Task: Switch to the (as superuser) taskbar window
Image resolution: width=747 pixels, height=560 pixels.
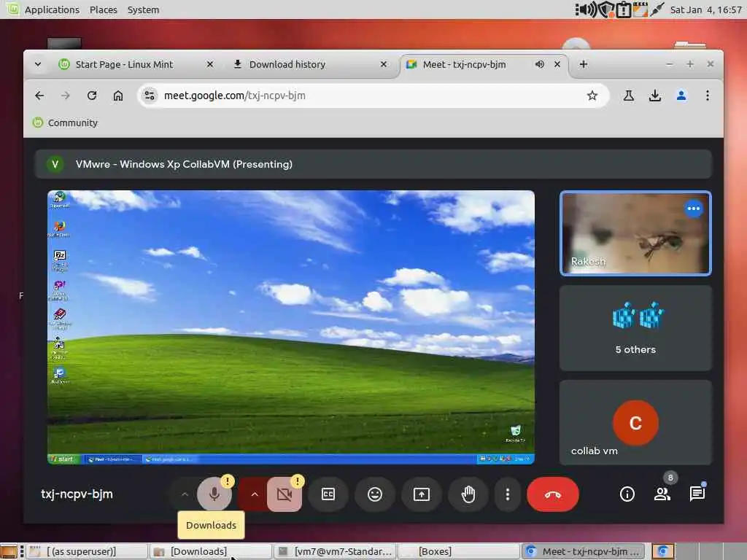Action: [x=86, y=551]
